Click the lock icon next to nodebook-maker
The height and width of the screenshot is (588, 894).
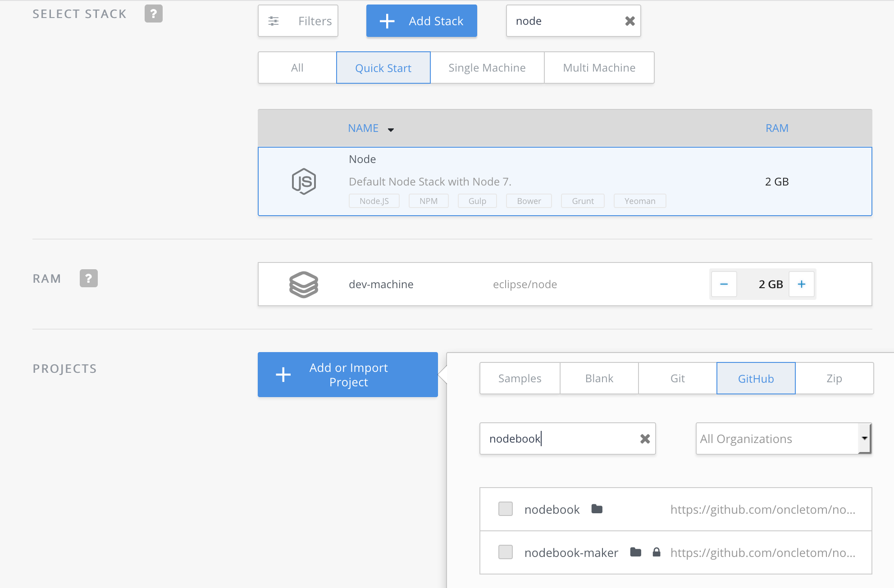[656, 552]
